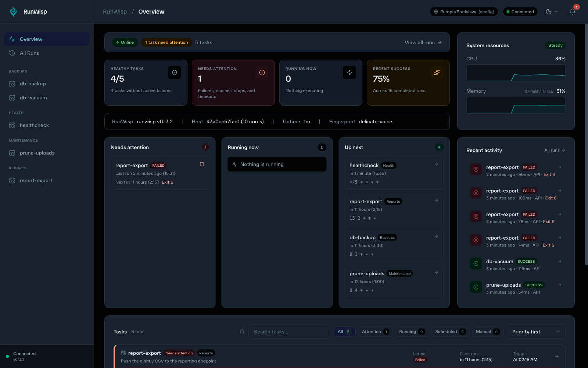Screen dimensions: 588x368
Task: Click the success icon of the db-vacuum run
Action: 476,263
